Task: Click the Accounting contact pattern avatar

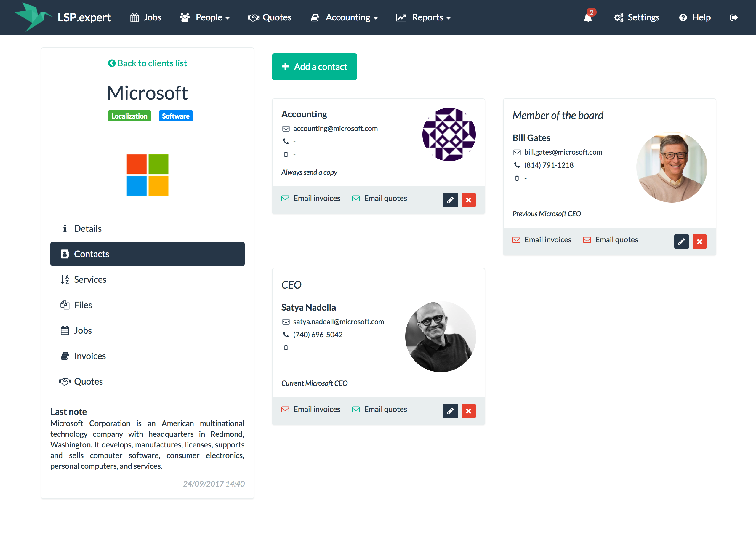Action: tap(449, 134)
